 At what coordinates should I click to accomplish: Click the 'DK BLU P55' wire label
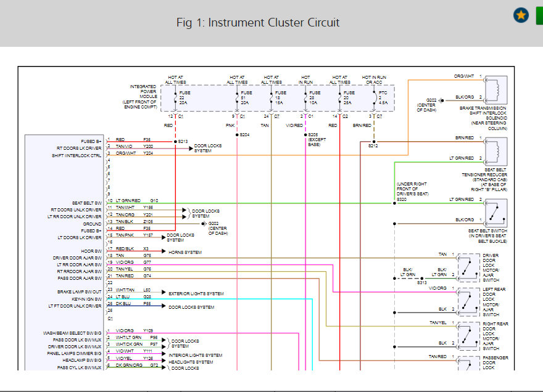tap(133, 303)
